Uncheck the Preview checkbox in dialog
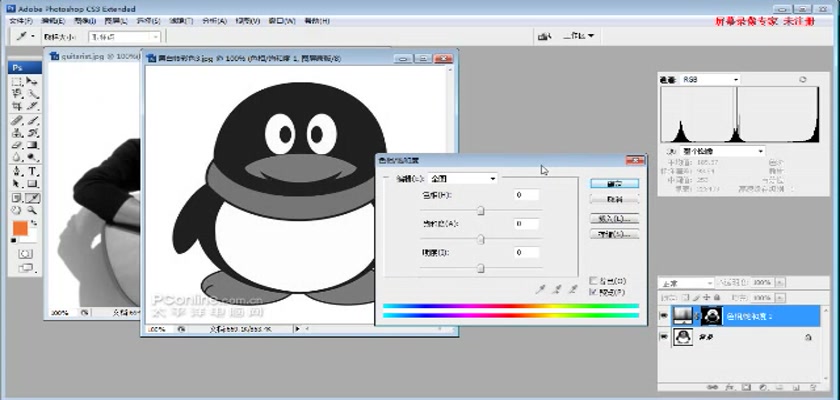Screen dimensions: 840x400 [593, 292]
